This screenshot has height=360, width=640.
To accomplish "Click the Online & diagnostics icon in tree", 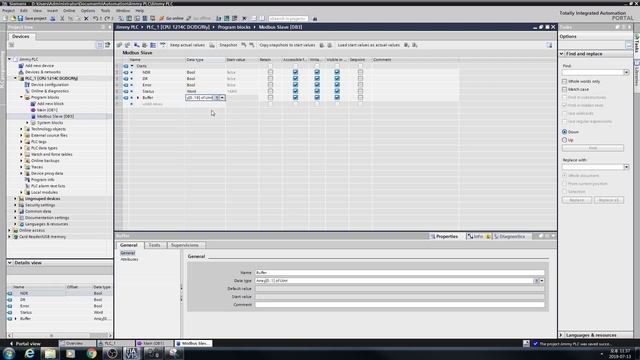I will pyautogui.click(x=27, y=91).
